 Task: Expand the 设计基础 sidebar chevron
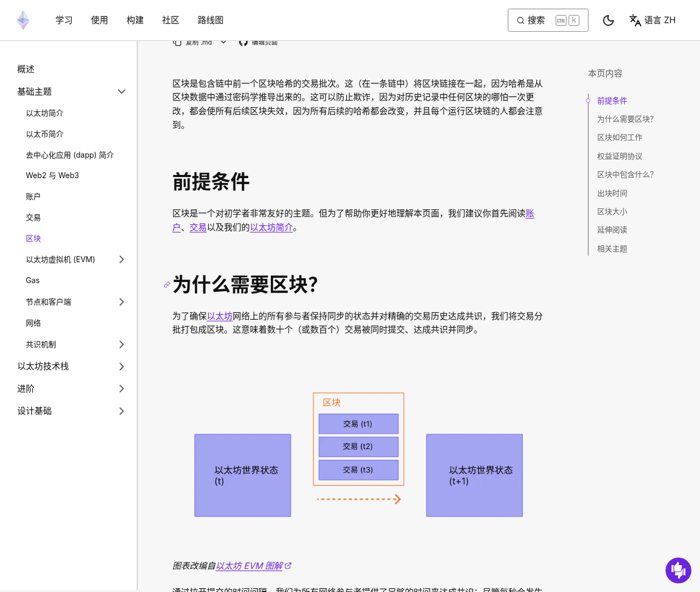(121, 411)
